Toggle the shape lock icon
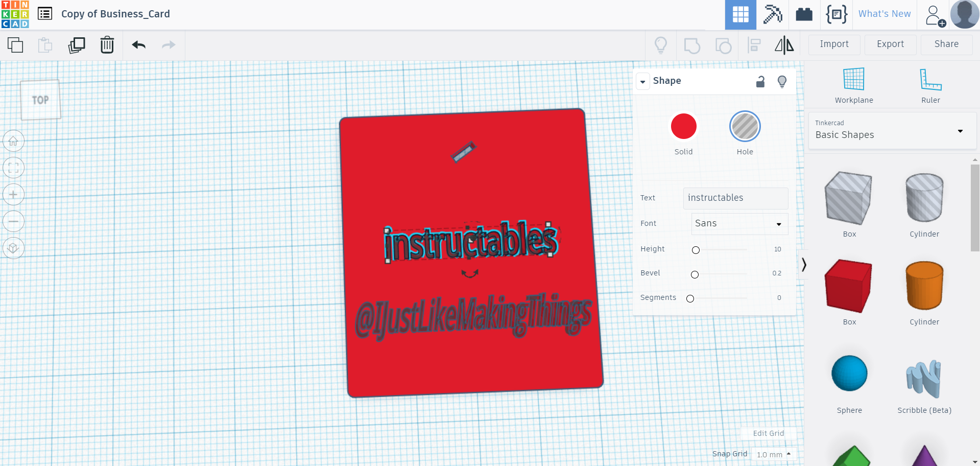The image size is (980, 466). pyautogui.click(x=760, y=81)
